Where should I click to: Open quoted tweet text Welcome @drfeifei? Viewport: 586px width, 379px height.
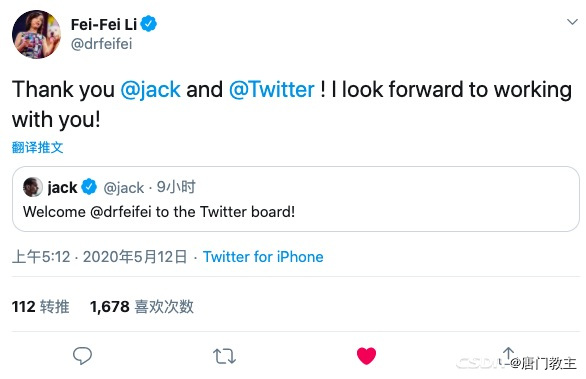(x=159, y=212)
